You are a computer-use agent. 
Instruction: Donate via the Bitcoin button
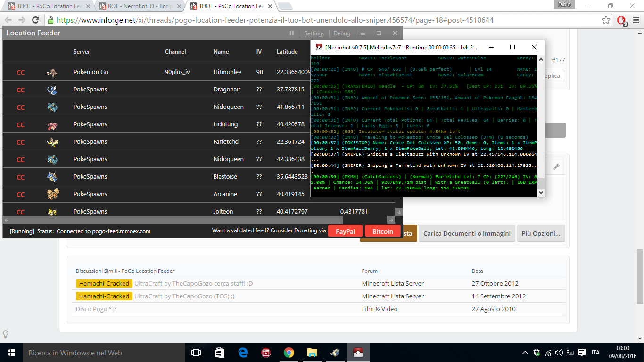(x=382, y=231)
